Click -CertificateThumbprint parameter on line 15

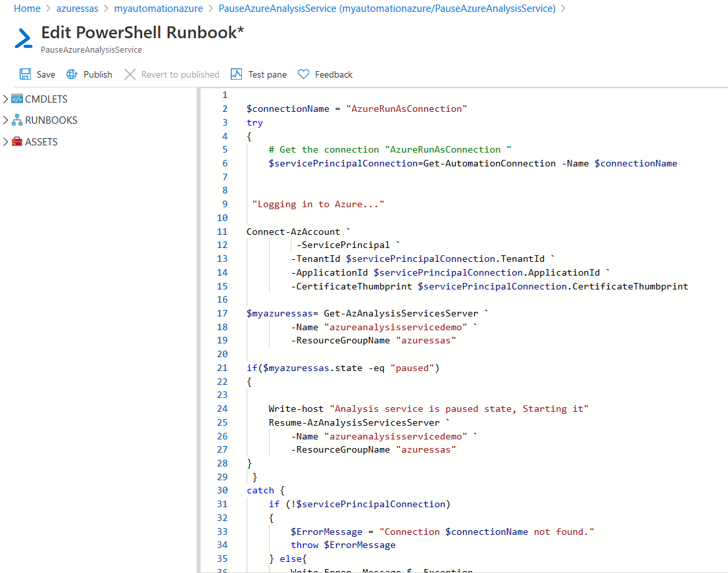[x=351, y=287]
